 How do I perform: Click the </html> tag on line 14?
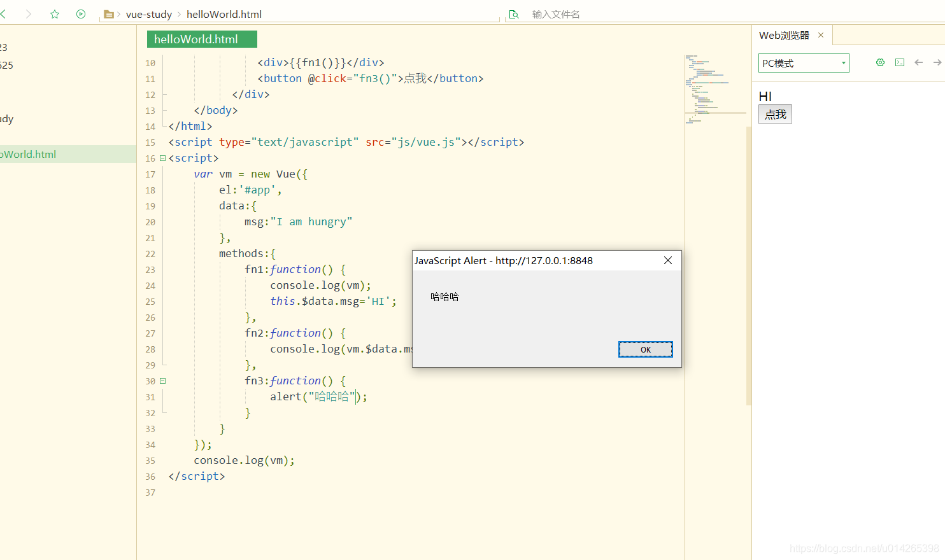pos(190,126)
